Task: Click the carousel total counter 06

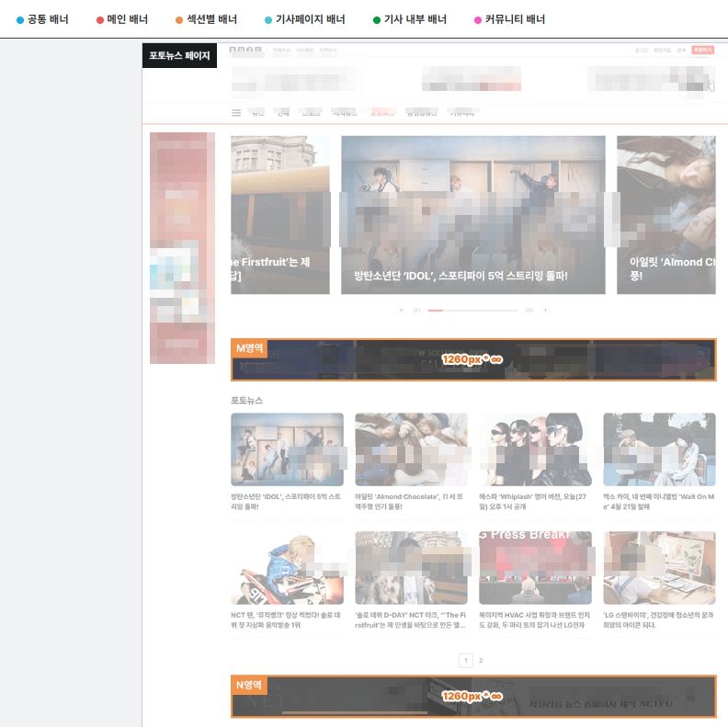Action: pyautogui.click(x=529, y=310)
